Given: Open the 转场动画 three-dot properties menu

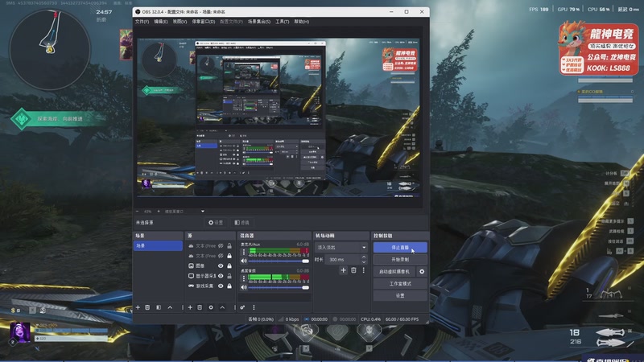Looking at the screenshot, I should coord(364,270).
